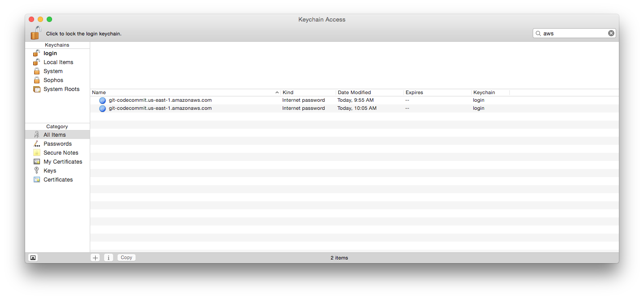
Task: Select the entry modified at 10:05 AM
Action: pyautogui.click(x=160, y=108)
